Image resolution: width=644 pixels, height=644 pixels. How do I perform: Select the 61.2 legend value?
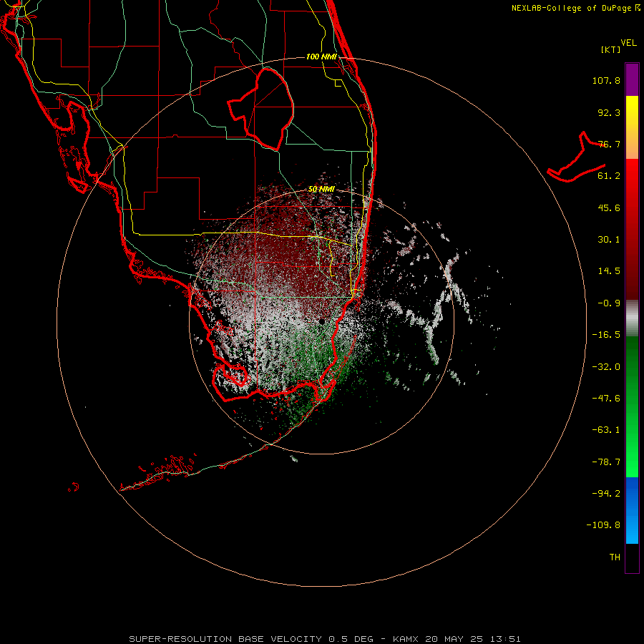[x=609, y=176]
